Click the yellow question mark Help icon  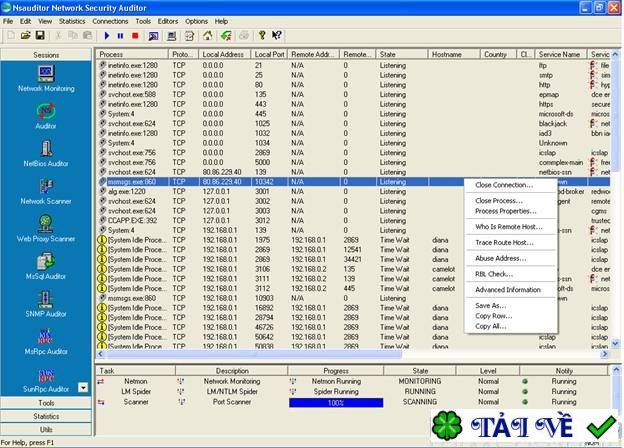pos(261,35)
